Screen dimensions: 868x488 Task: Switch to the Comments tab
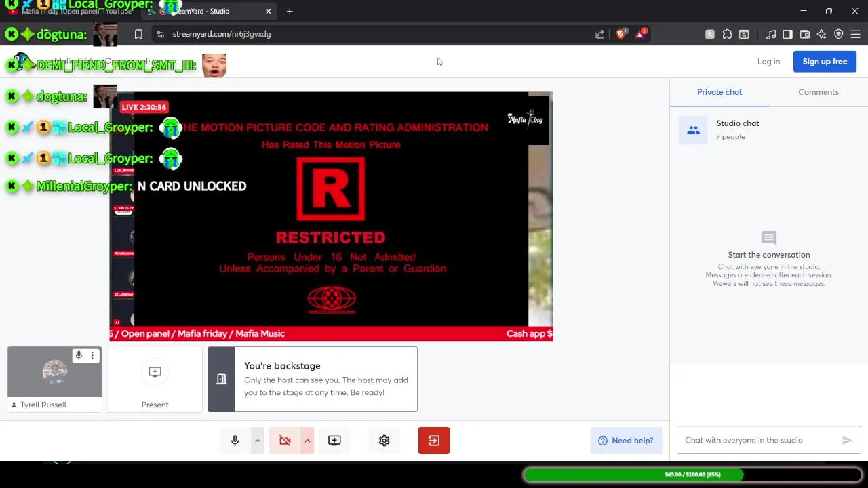click(x=818, y=92)
